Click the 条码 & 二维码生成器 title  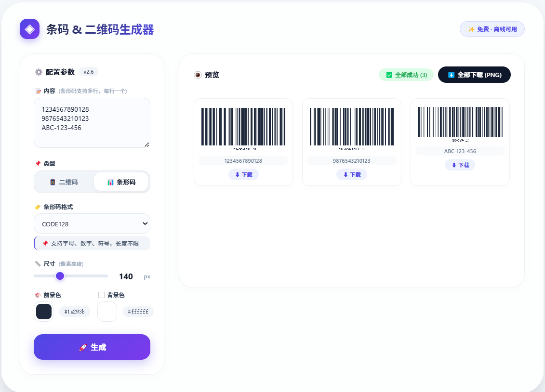[x=100, y=29]
